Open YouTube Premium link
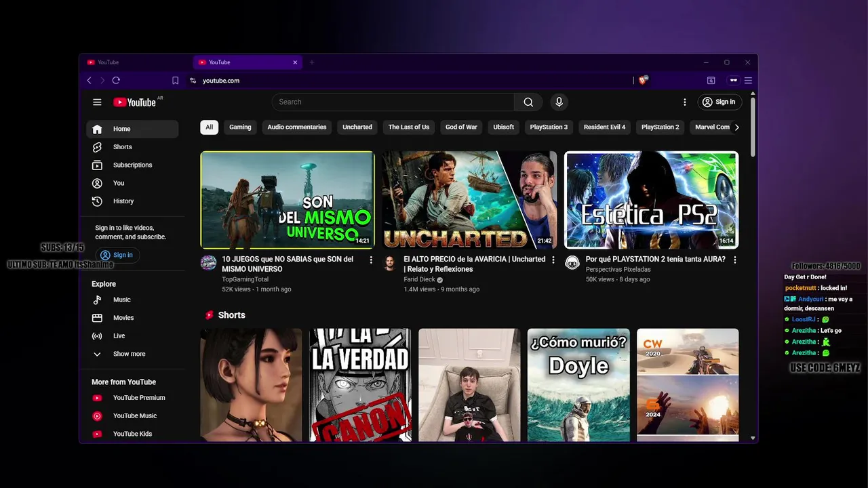The width and height of the screenshot is (868, 488). (x=132, y=398)
